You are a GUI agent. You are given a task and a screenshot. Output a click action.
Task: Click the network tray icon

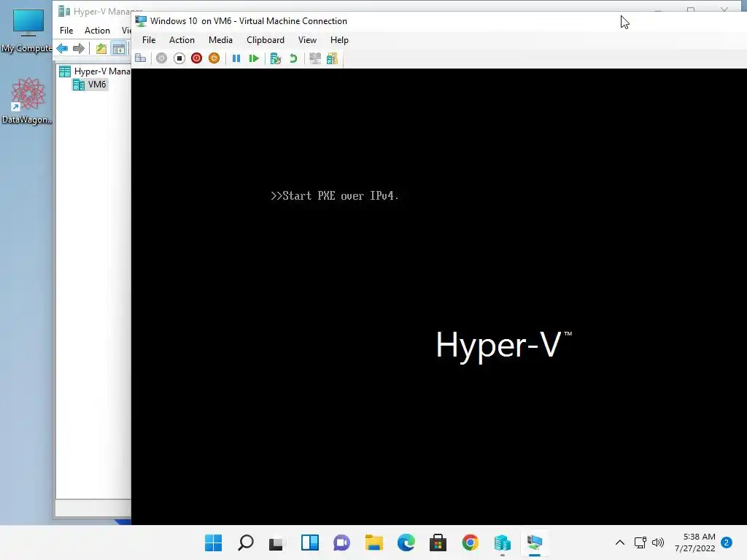tap(640, 542)
